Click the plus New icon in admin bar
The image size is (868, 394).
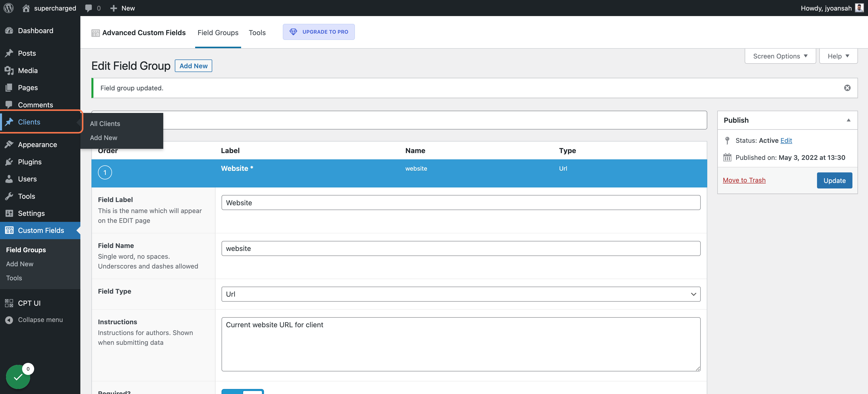(114, 8)
